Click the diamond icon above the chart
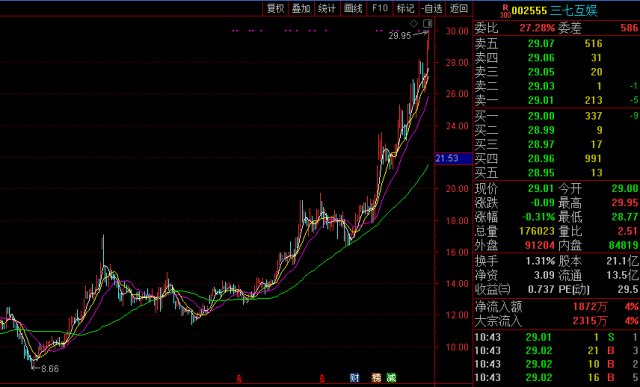Image resolution: width=640 pixels, height=387 pixels. point(413,23)
